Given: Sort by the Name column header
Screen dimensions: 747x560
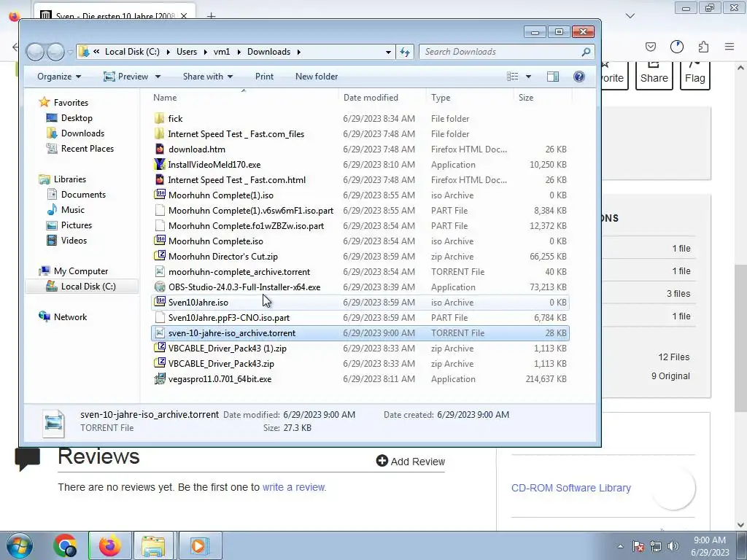Looking at the screenshot, I should pos(244,98).
